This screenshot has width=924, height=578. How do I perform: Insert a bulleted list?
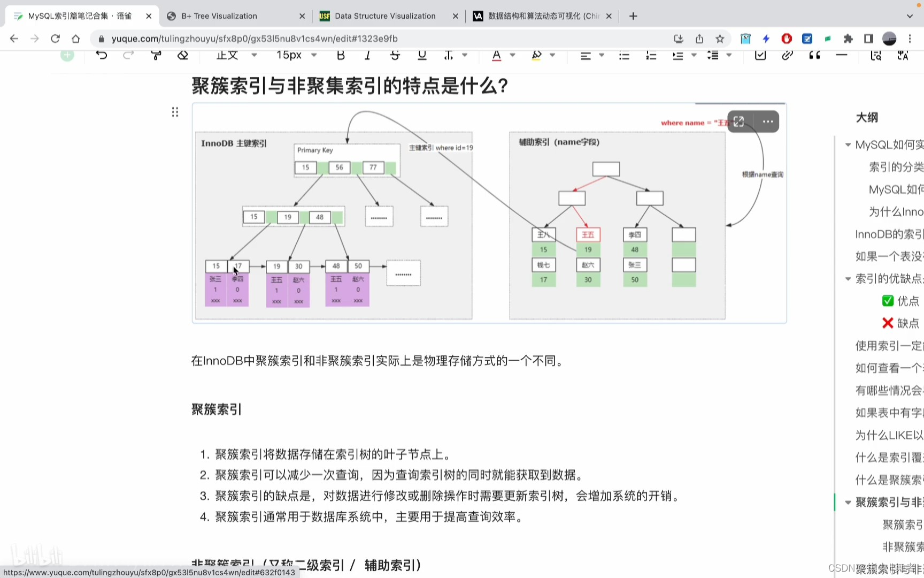(624, 55)
